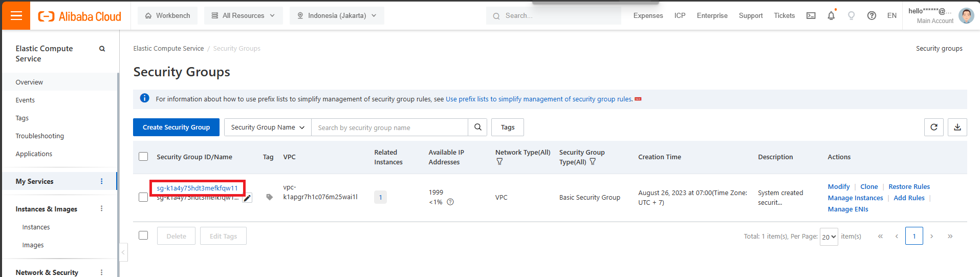This screenshot has width=980, height=277.
Task: Click the lightbulb tips icon
Action: pos(852,16)
